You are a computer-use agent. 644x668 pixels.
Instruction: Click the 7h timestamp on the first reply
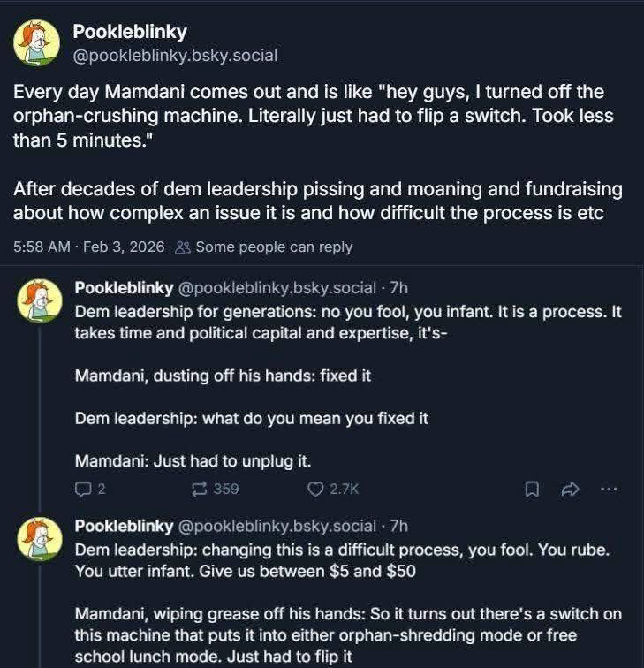(x=398, y=287)
